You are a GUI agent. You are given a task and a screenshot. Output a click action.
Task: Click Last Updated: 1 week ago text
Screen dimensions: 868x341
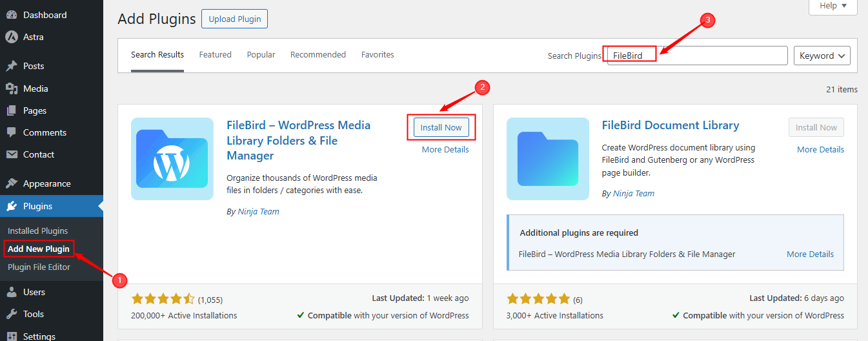(x=420, y=298)
